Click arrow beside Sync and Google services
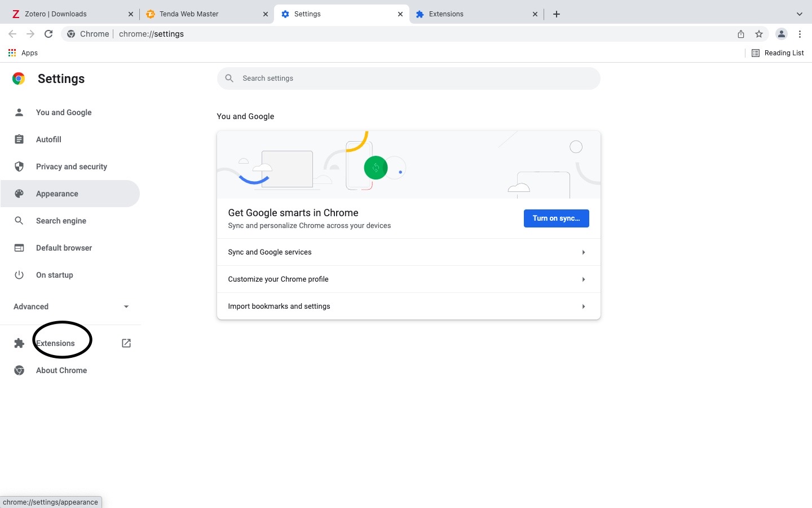Screen dimensions: 812x508 pos(584,252)
